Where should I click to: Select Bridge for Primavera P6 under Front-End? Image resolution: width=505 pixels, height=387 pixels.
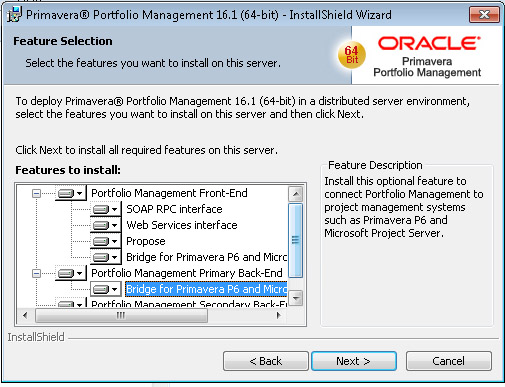206,257
